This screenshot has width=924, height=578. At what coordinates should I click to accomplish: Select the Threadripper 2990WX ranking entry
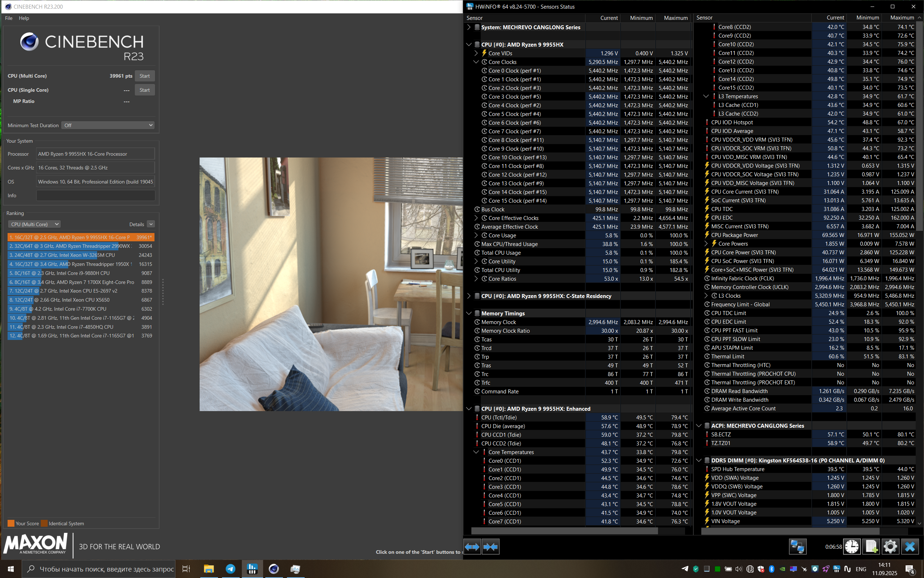[x=81, y=246]
